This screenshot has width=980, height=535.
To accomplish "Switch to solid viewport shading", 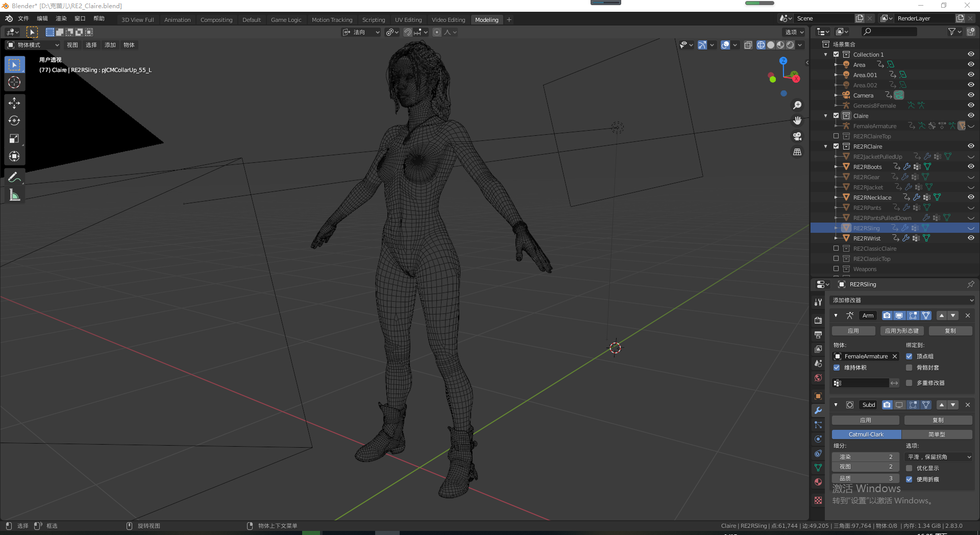I will tap(771, 45).
